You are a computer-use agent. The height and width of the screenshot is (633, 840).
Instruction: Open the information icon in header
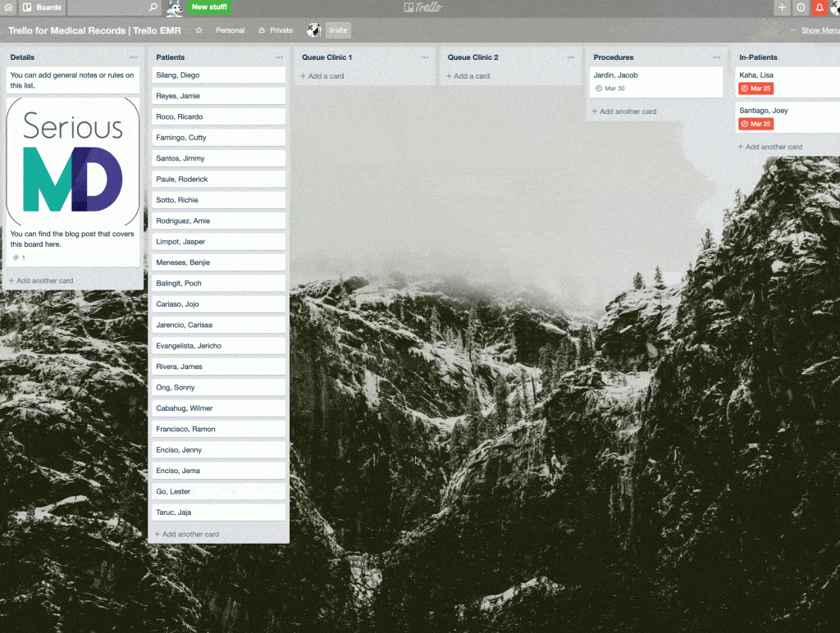[801, 7]
